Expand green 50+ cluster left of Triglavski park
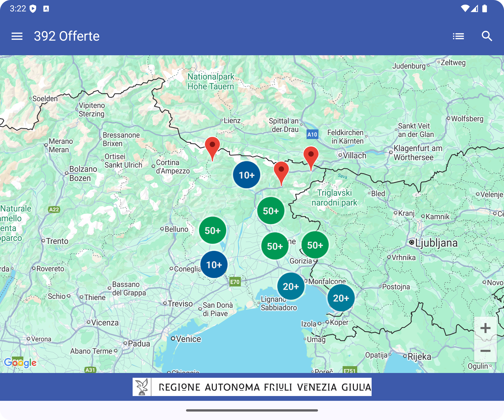Screen dimensions: 504x420 [x=271, y=211]
